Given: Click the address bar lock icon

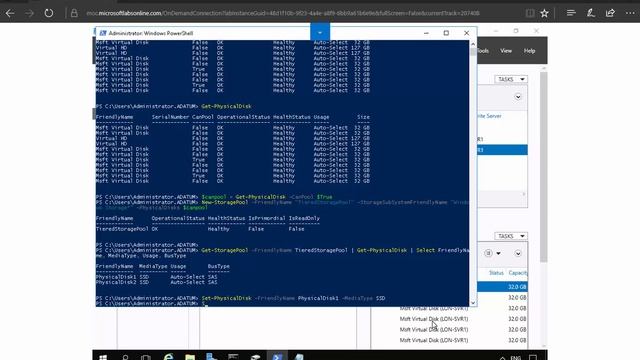Looking at the screenshot, I should click(x=74, y=13).
